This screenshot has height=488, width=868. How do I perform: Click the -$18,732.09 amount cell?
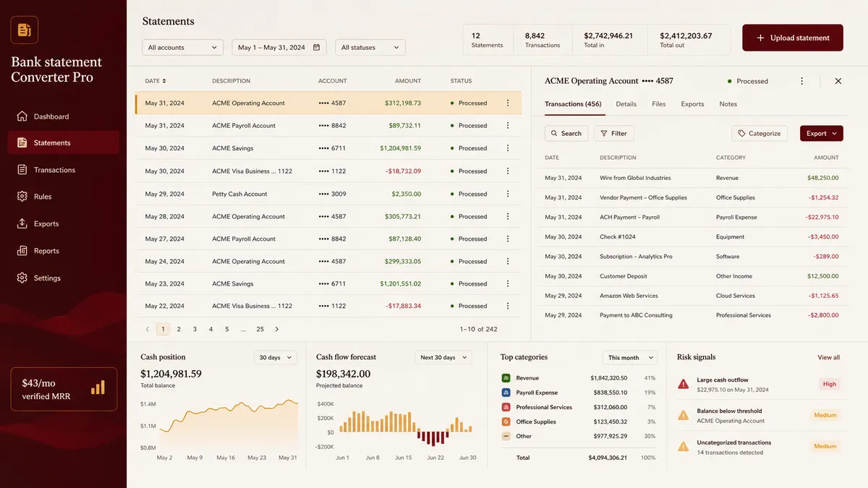click(404, 171)
